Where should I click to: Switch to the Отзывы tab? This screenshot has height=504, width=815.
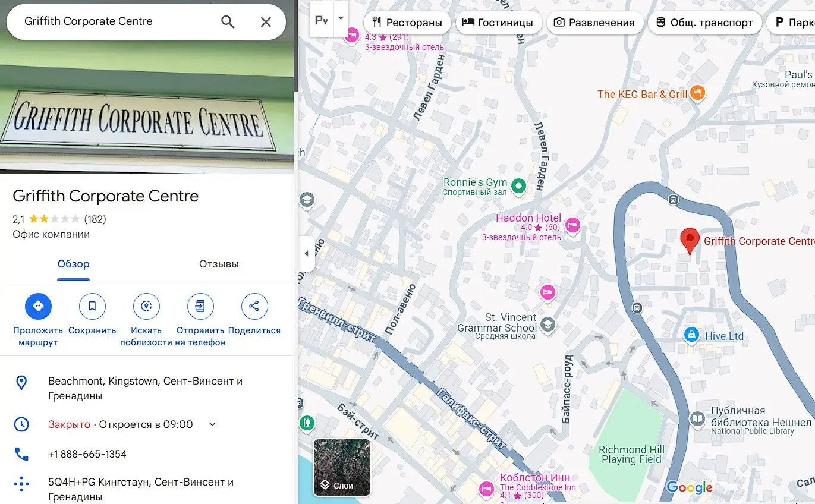[219, 264]
